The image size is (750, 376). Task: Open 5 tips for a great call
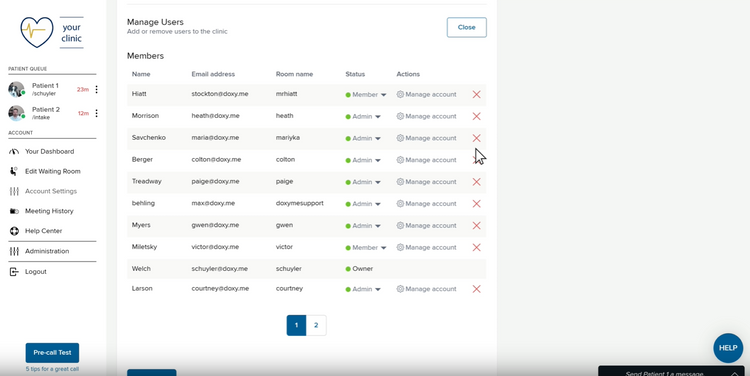tap(52, 369)
